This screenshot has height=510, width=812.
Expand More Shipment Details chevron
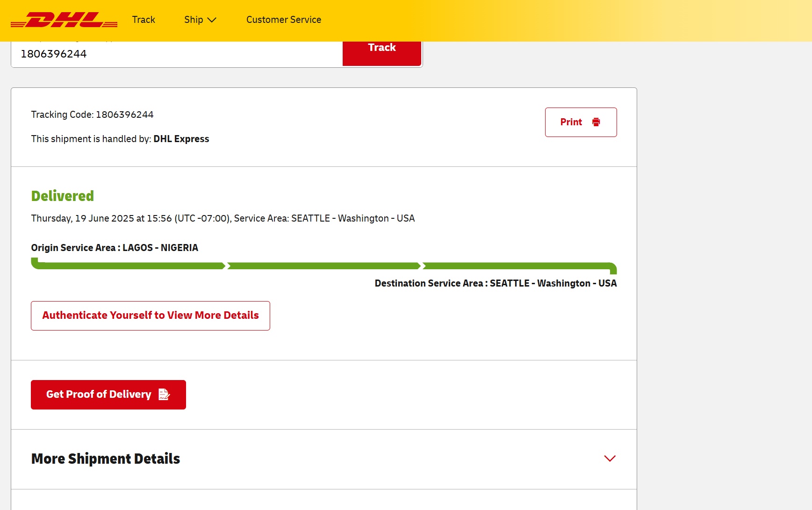[x=610, y=459]
